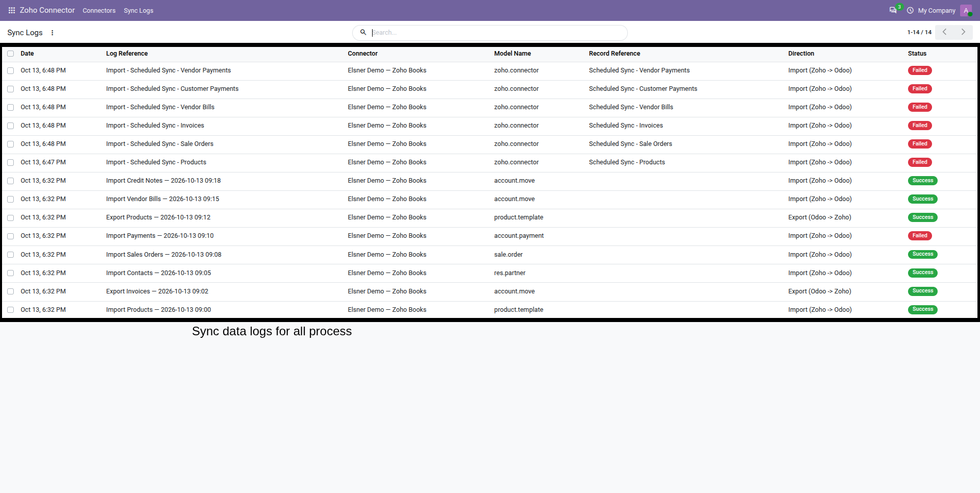980x493 pixels.
Task: Check the Import Contacts row
Action: pyautogui.click(x=10, y=273)
